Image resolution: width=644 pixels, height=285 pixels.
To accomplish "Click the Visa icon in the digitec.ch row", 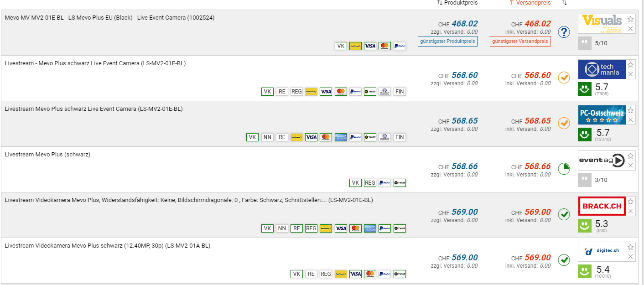I will pyautogui.click(x=355, y=274).
